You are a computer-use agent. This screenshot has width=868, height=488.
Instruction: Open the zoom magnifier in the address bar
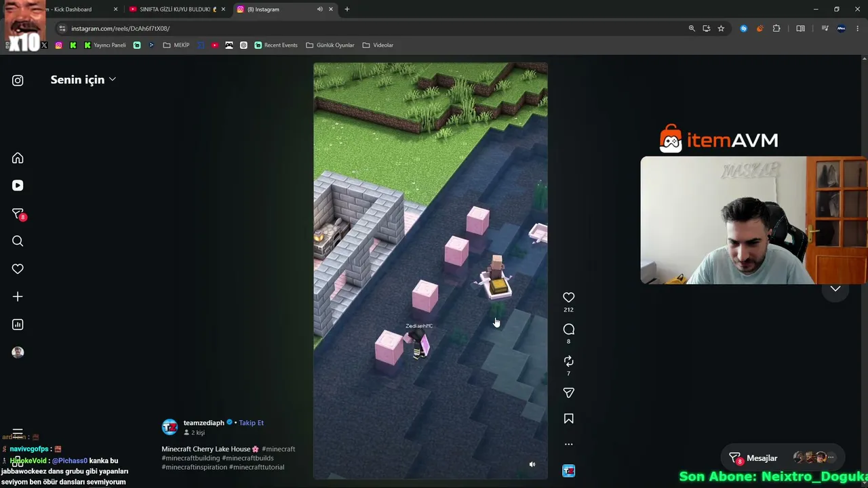point(692,28)
